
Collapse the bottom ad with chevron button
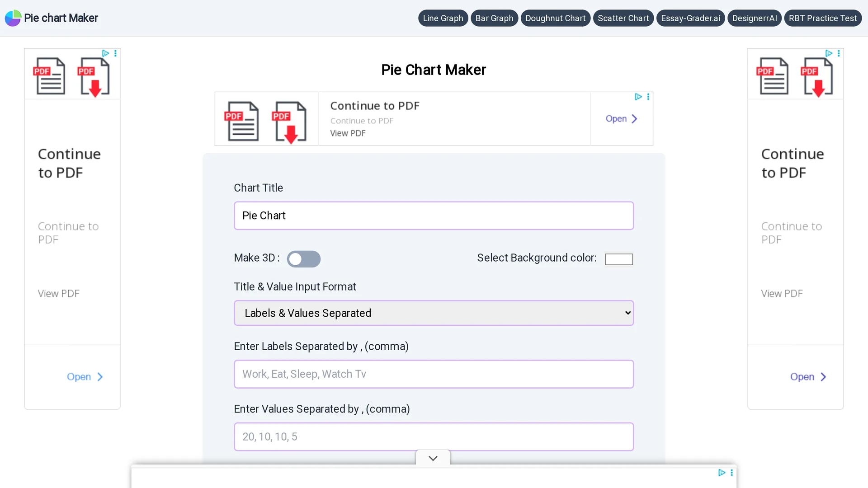click(433, 458)
